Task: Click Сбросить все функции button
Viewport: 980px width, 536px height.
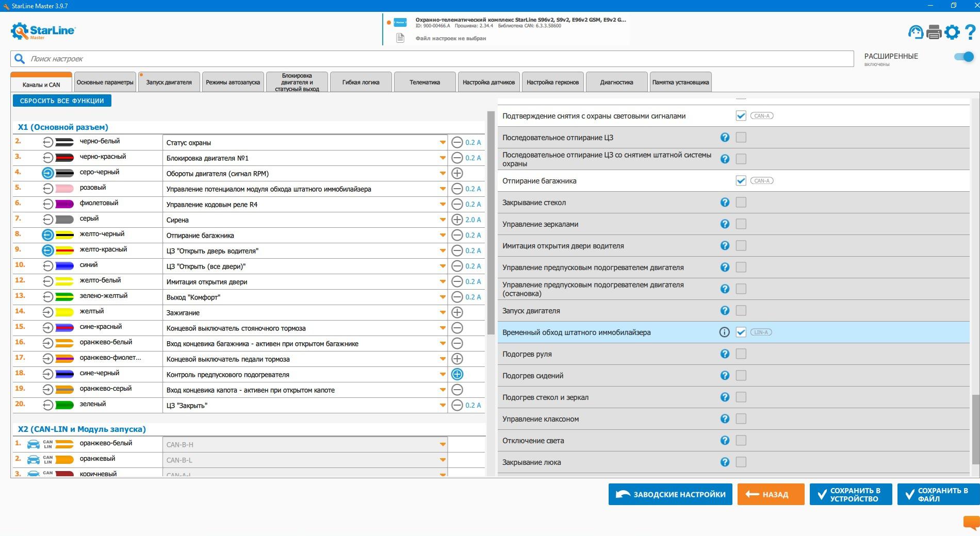Action: click(x=62, y=101)
